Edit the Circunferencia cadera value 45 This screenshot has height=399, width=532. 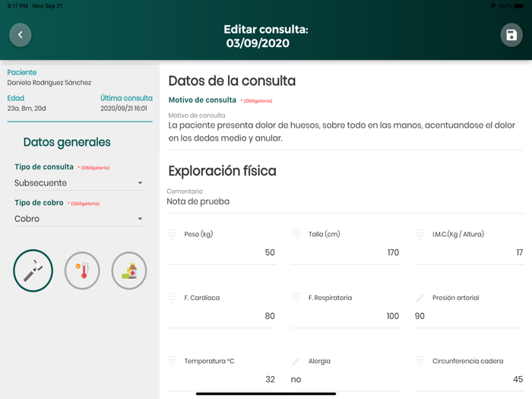coord(470,379)
